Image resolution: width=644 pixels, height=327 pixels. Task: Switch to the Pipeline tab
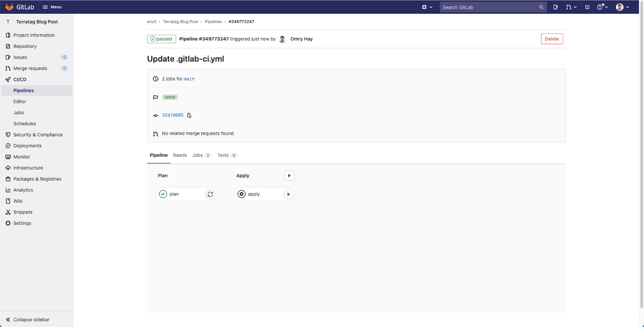(159, 155)
